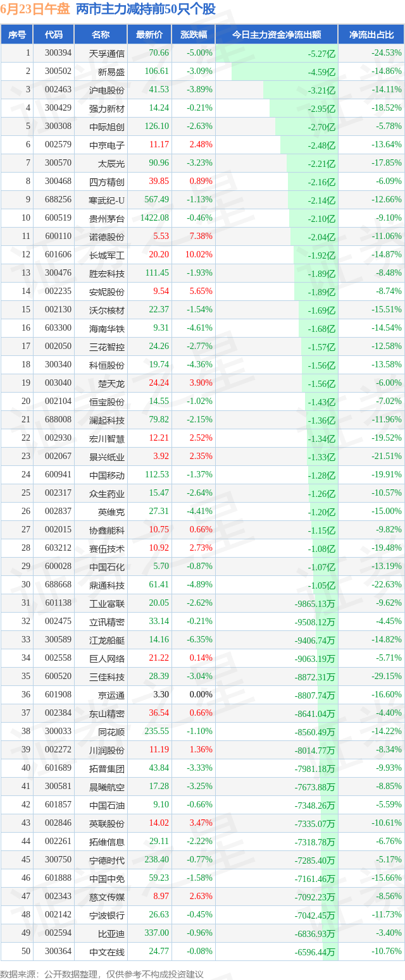Click stock name 拓维信息

click(107, 842)
